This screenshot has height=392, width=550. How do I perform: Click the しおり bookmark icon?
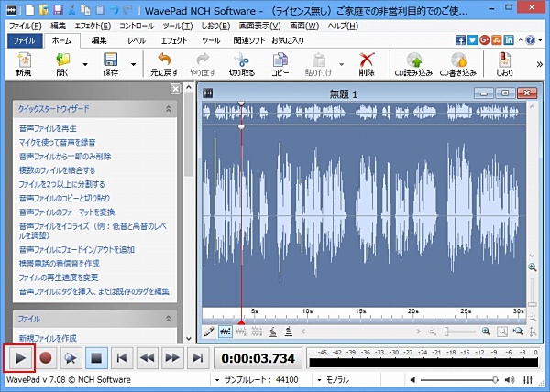(x=504, y=64)
